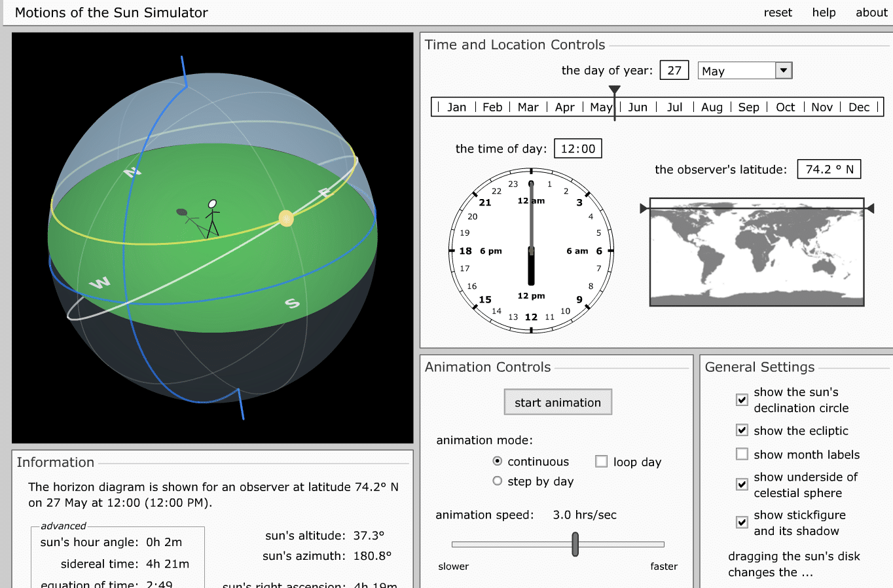Uncheck show the ecliptic option
Viewport: 893px width, 588px height.
[742, 430]
